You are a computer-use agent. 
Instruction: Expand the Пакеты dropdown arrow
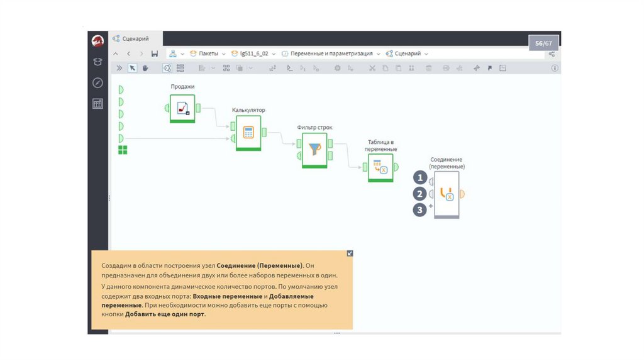coord(224,54)
